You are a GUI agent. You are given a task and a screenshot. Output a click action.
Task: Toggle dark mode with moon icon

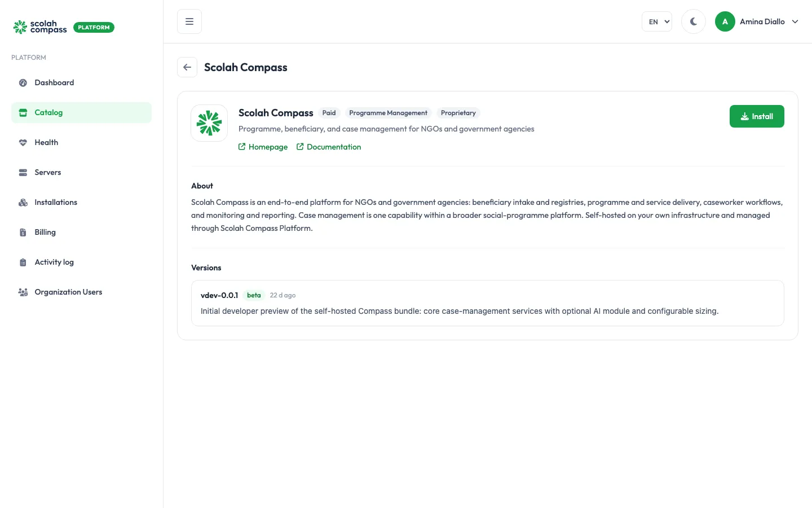pyautogui.click(x=694, y=21)
